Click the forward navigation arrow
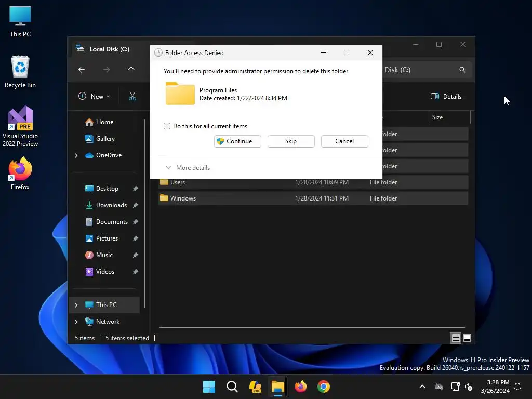The width and height of the screenshot is (532, 399). coord(107,70)
